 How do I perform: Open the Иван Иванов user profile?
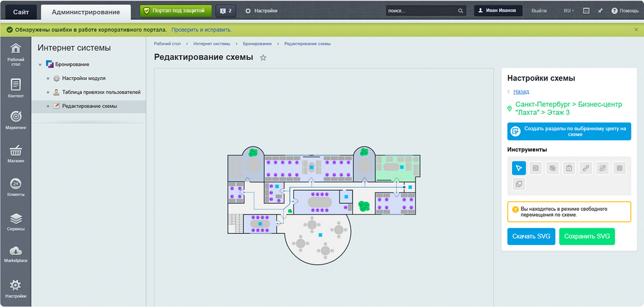coord(498,10)
